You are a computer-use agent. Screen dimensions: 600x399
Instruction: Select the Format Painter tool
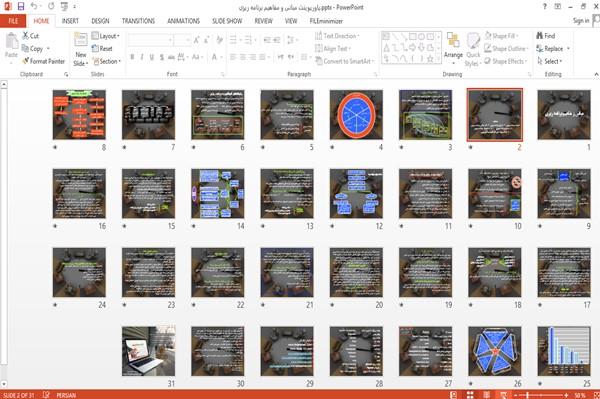(43, 61)
